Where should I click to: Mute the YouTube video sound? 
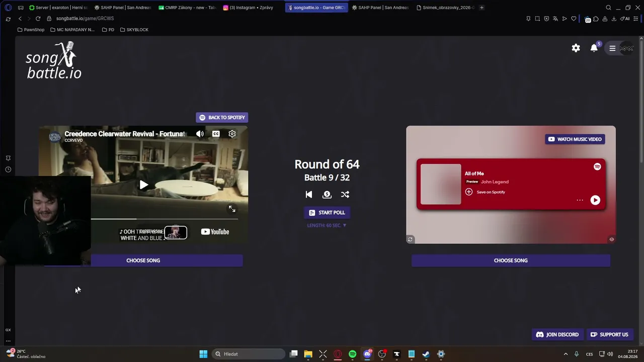(200, 134)
